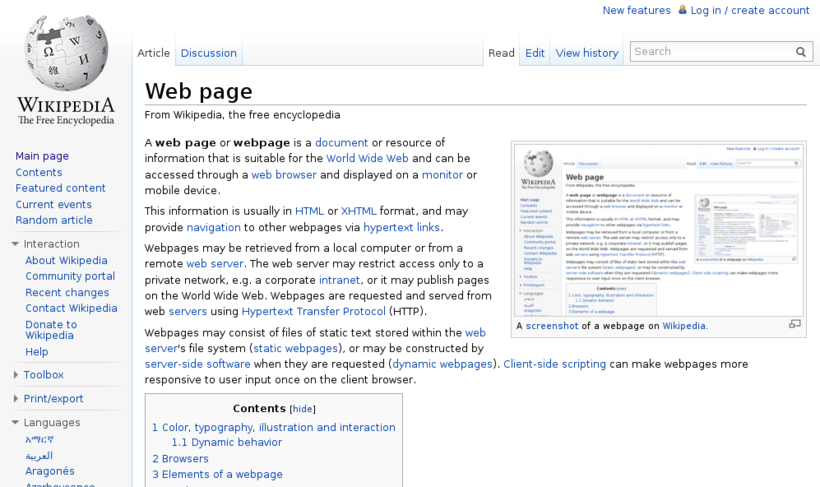Focus the Search input field
This screenshot has width=820, height=487.
pos(710,52)
